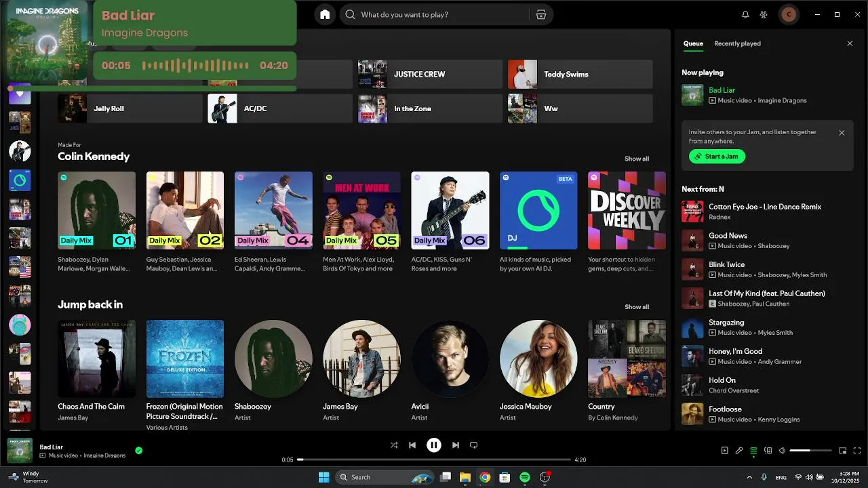
Task: Toggle the green saved checkmark for Bad Liar
Action: click(139, 450)
